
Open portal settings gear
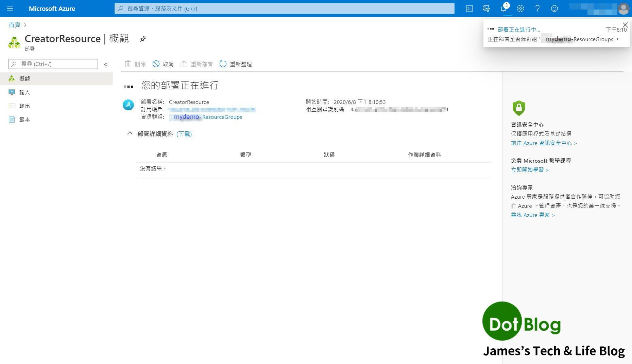pos(520,8)
